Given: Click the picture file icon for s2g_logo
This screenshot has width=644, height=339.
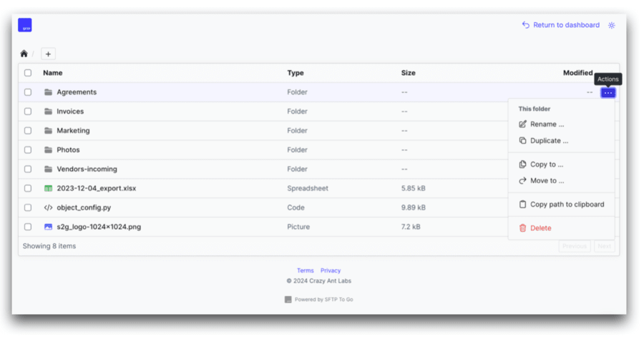Looking at the screenshot, I should (x=48, y=227).
